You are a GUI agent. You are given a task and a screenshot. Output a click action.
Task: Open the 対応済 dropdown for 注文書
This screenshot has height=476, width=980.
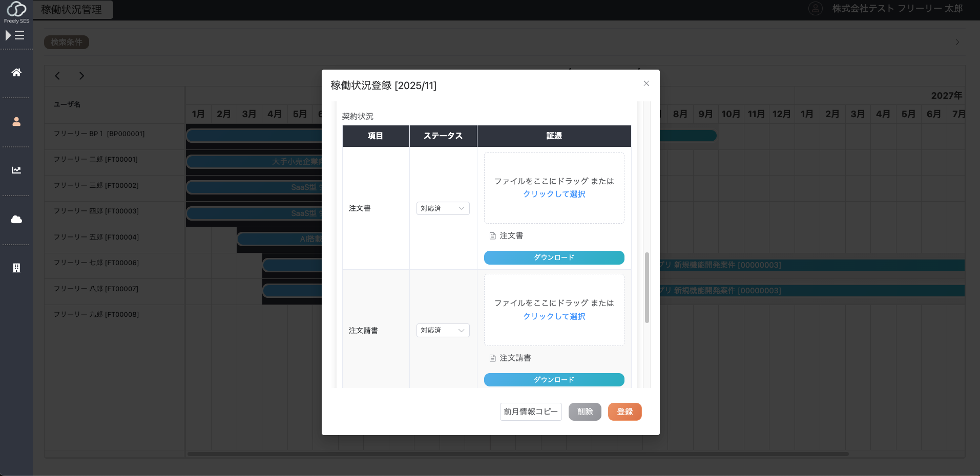tap(442, 208)
